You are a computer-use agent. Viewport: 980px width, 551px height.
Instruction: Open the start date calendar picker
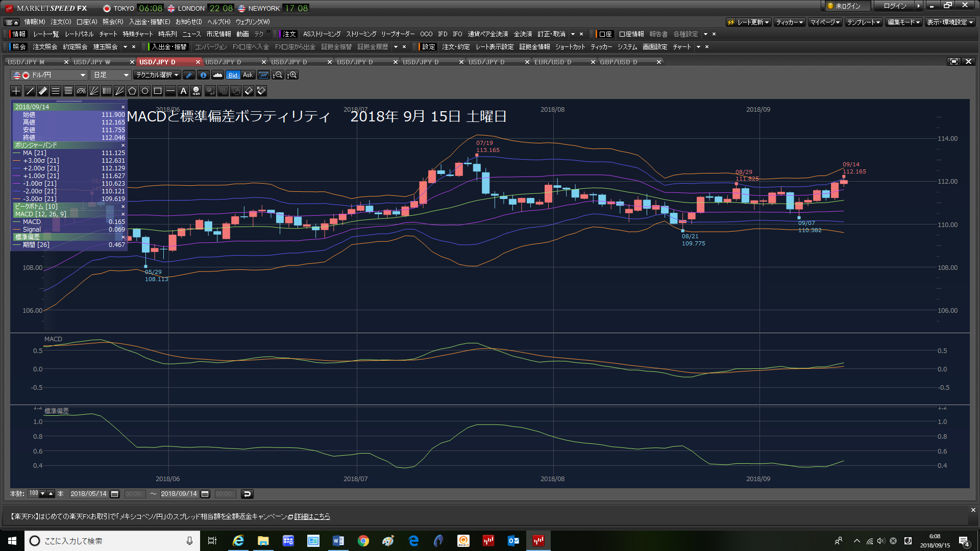115,494
